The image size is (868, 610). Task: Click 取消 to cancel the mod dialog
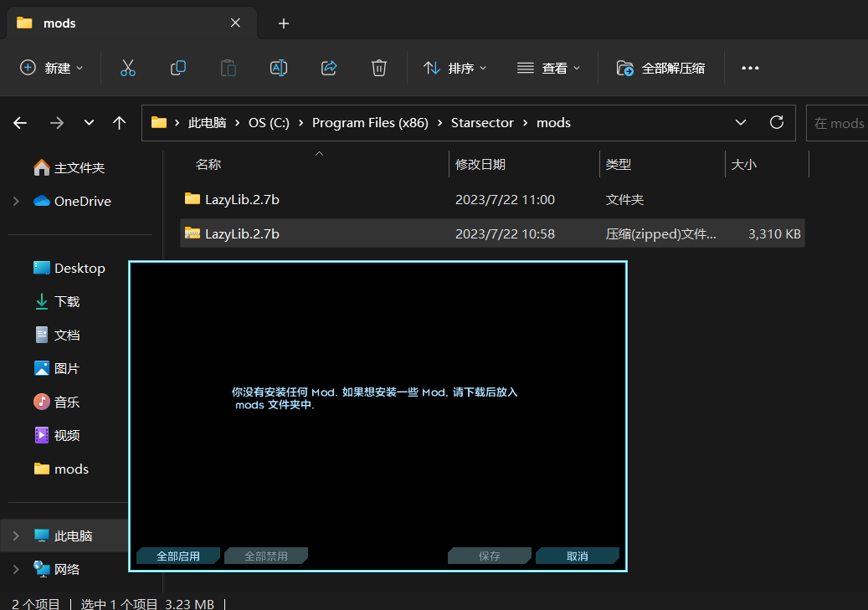[578, 555]
